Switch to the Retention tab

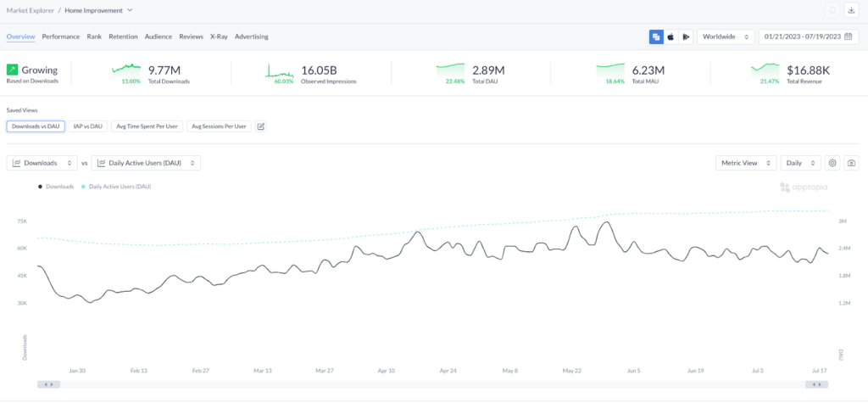coord(123,36)
